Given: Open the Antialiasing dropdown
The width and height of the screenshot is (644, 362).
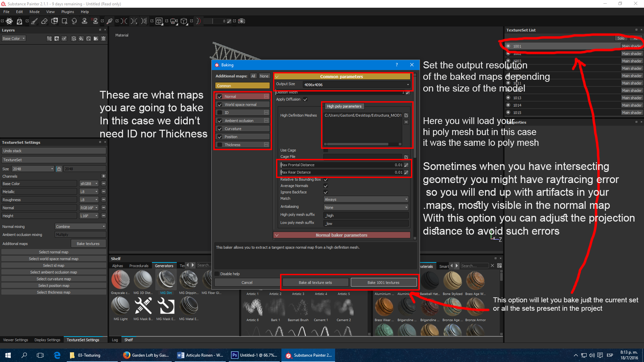Looking at the screenshot, I should (x=366, y=207).
